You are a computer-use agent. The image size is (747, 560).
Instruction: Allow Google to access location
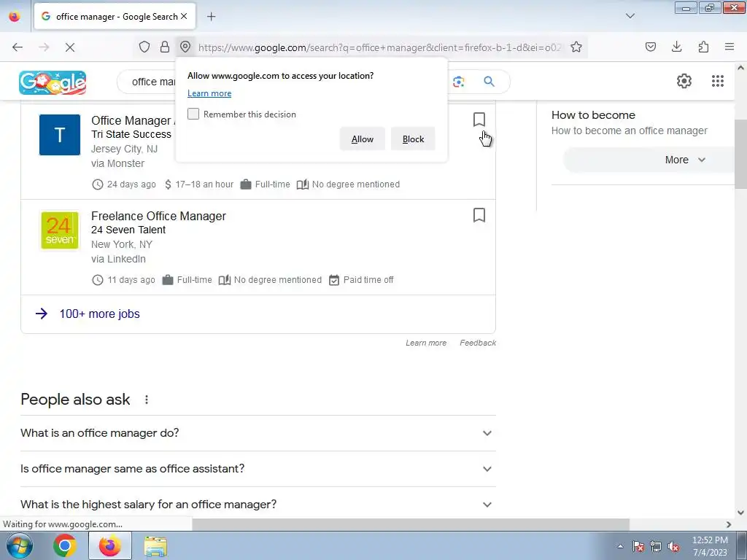click(362, 139)
